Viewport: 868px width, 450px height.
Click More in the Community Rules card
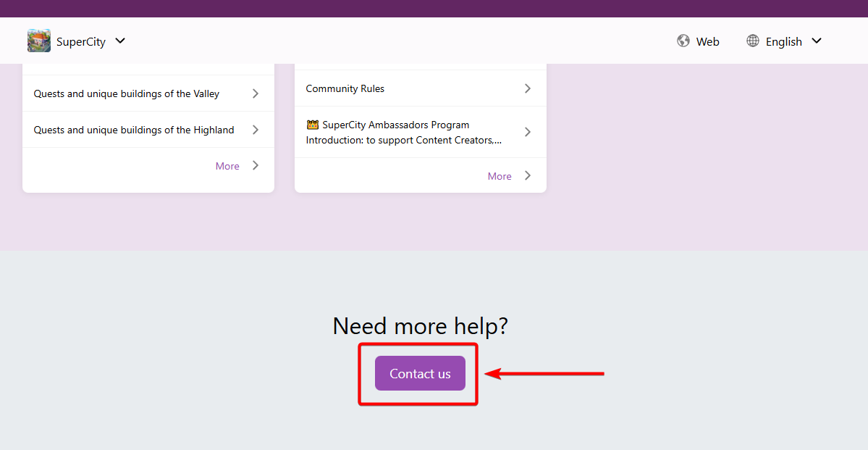[500, 176]
